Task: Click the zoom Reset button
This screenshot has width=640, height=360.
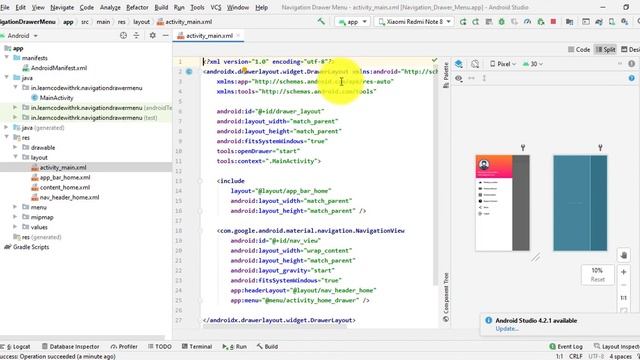Action: (598, 280)
